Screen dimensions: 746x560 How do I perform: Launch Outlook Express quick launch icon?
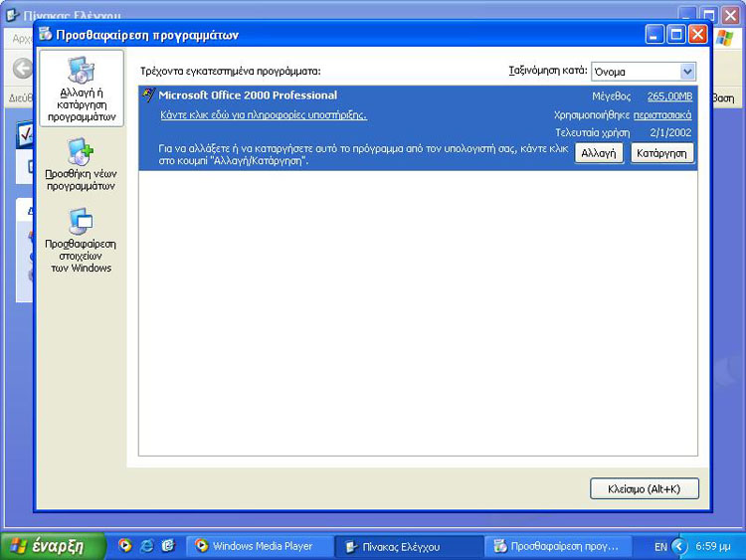coord(168,545)
